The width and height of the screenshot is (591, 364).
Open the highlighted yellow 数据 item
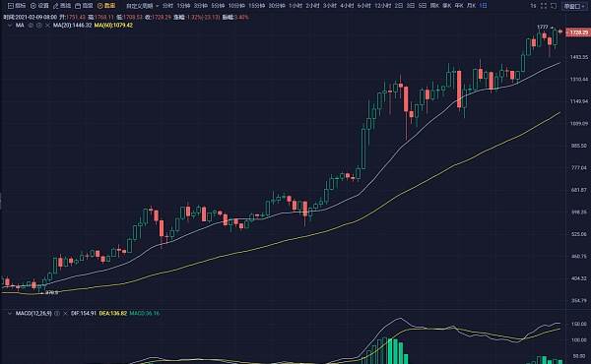point(106,6)
